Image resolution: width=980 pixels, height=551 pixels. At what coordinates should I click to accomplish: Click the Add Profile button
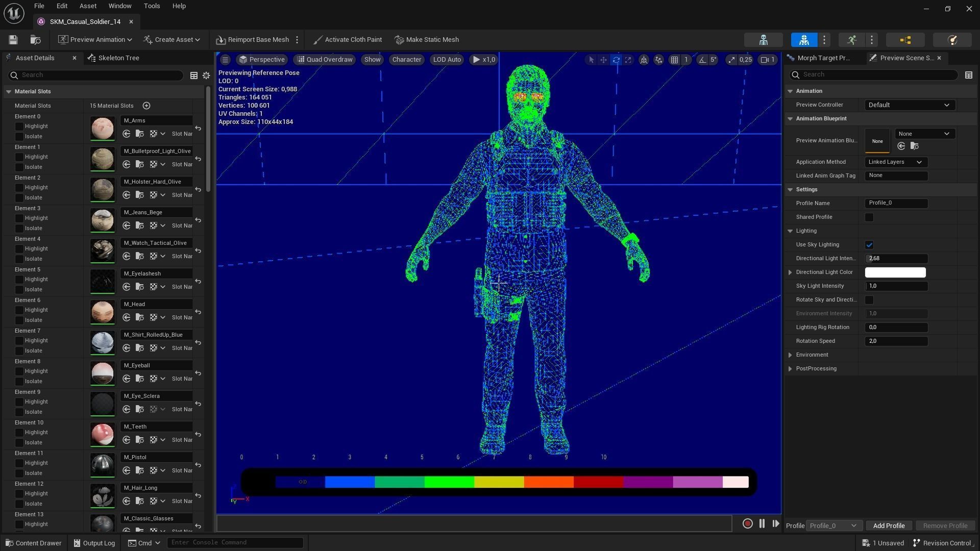click(x=888, y=525)
